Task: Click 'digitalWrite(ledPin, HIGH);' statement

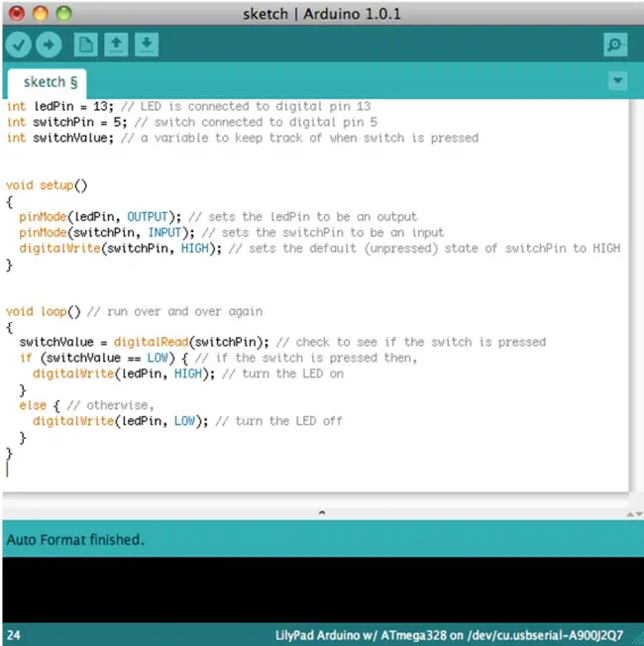Action: click(124, 374)
